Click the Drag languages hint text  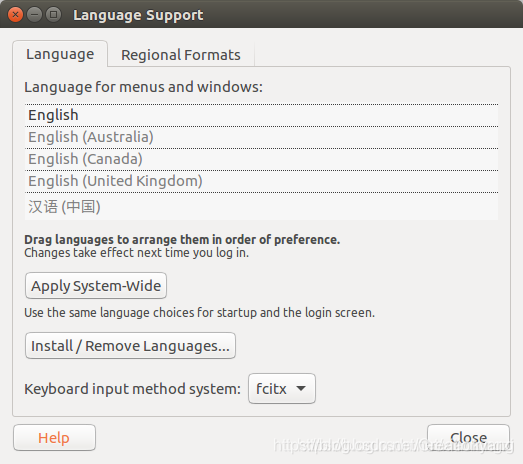(x=182, y=240)
